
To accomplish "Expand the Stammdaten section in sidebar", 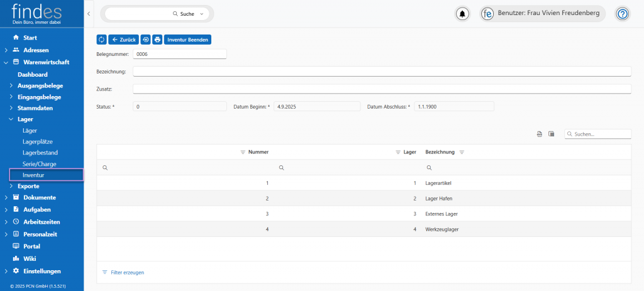I will [x=11, y=108].
